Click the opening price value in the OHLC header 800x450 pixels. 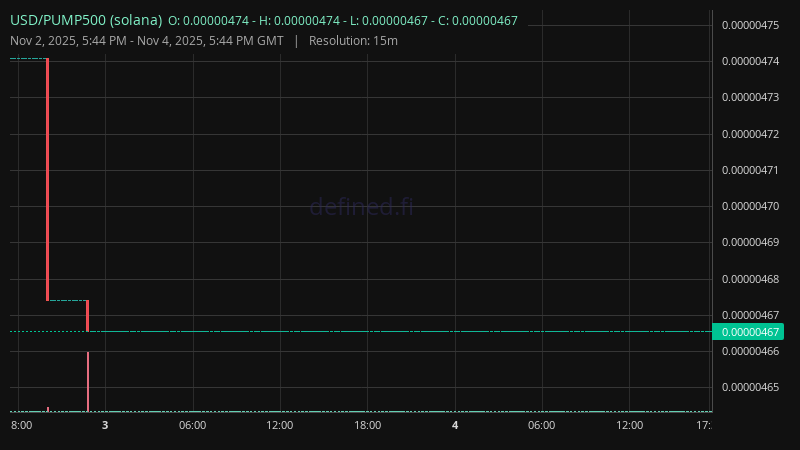212,21
